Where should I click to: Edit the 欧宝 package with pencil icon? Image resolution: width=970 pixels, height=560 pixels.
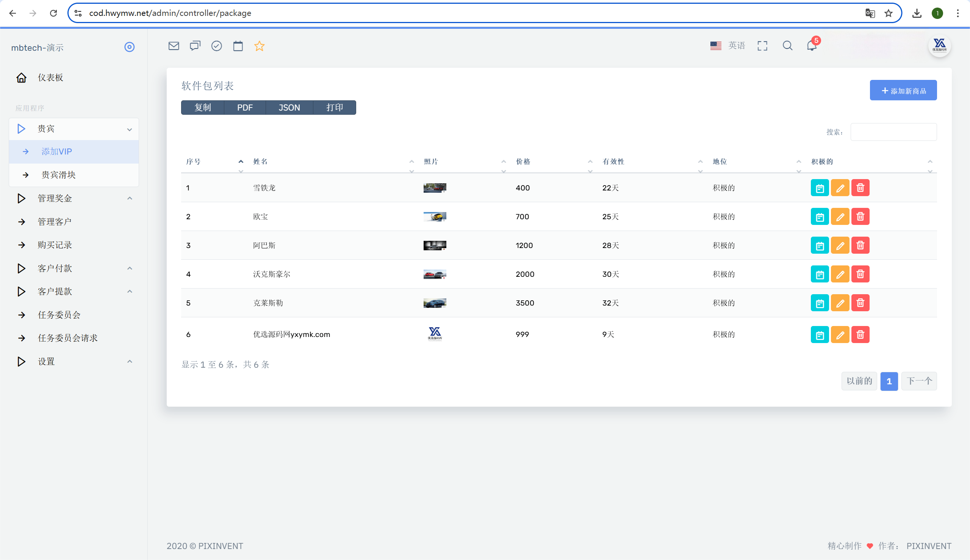click(840, 217)
